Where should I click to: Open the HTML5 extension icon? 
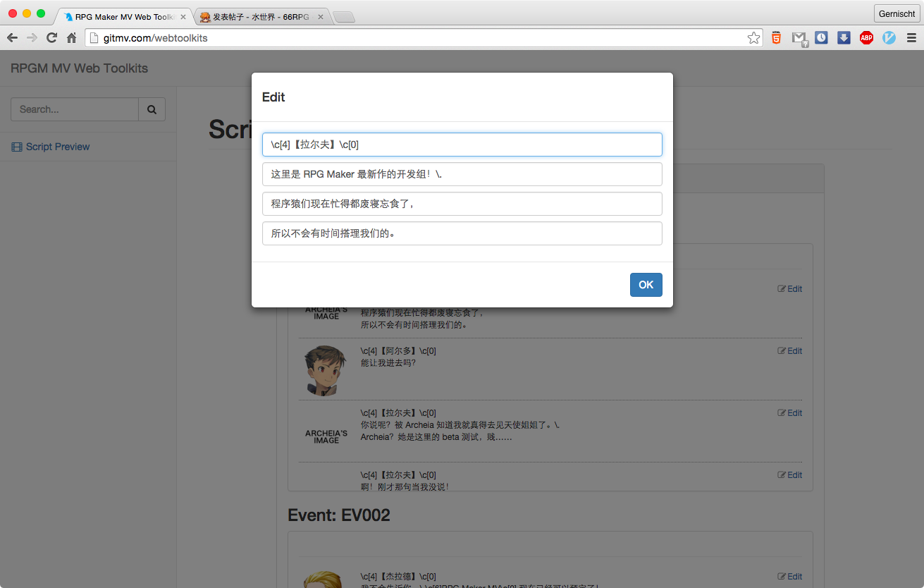[x=776, y=38]
